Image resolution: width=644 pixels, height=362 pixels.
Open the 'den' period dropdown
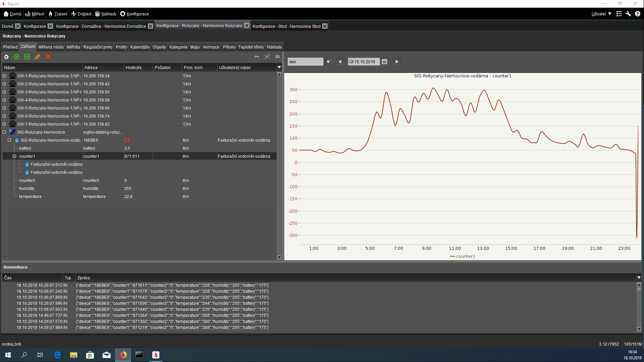click(x=328, y=62)
